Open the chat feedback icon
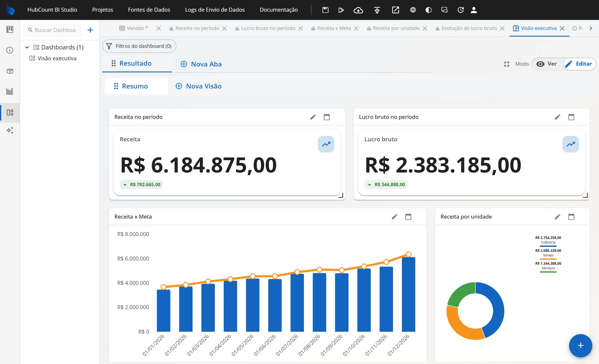The image size is (599, 364). (444, 10)
